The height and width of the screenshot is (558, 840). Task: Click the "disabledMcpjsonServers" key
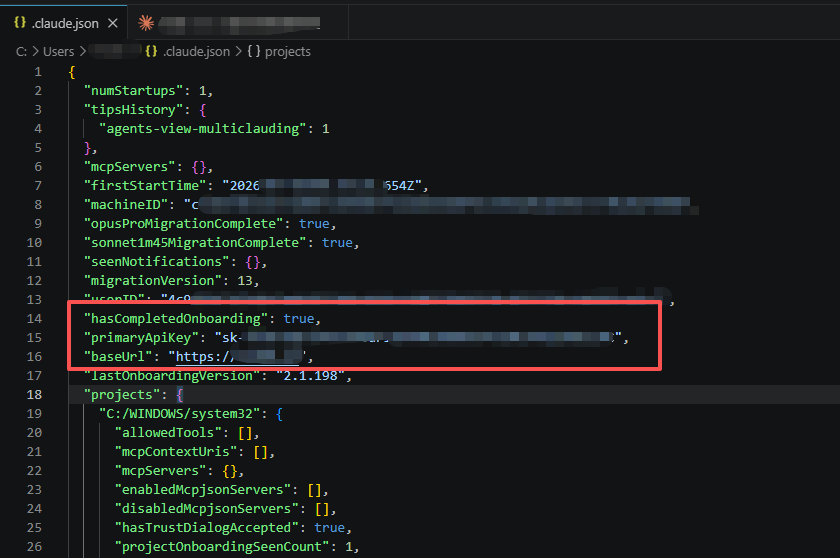pyautogui.click(x=206, y=509)
